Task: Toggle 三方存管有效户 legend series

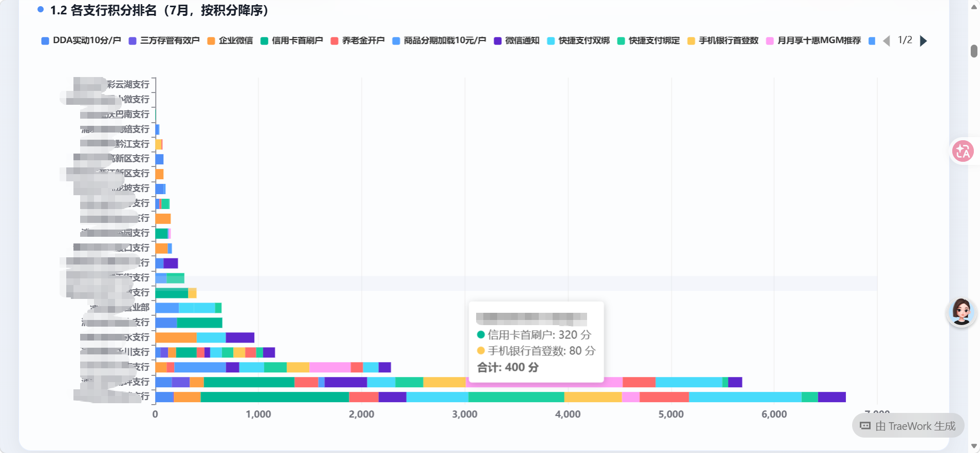Action: [164, 41]
